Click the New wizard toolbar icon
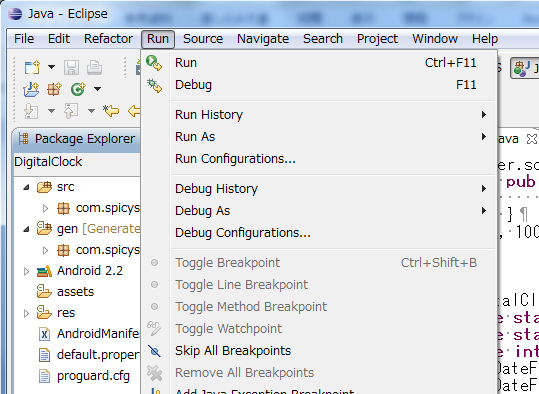The height and width of the screenshot is (394, 539). click(x=32, y=67)
